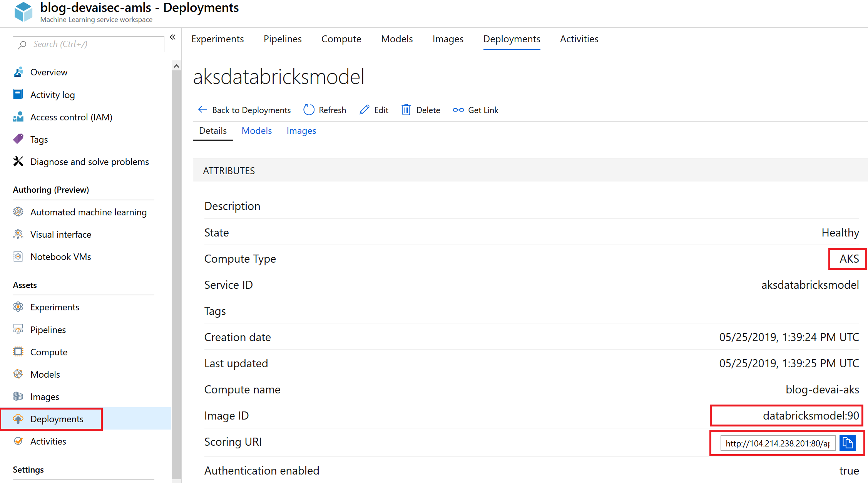Screen dimensions: 868x483
Task: Open Tags in the left sidebar
Action: (39, 139)
